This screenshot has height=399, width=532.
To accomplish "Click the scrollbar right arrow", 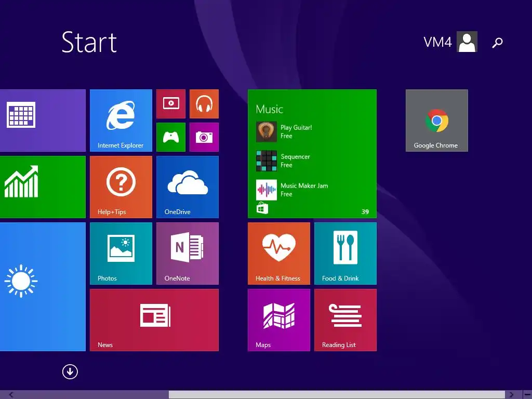I will [511, 395].
